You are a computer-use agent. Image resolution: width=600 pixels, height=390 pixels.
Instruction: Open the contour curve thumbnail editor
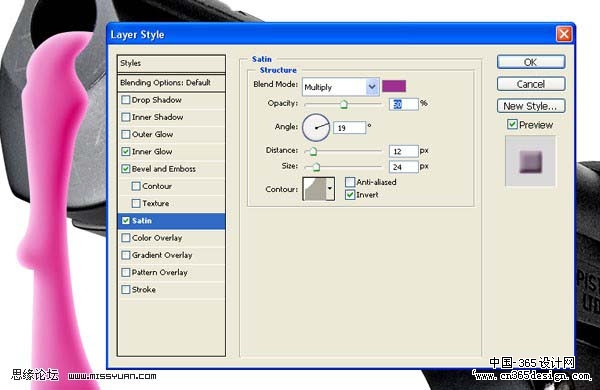[x=315, y=189]
